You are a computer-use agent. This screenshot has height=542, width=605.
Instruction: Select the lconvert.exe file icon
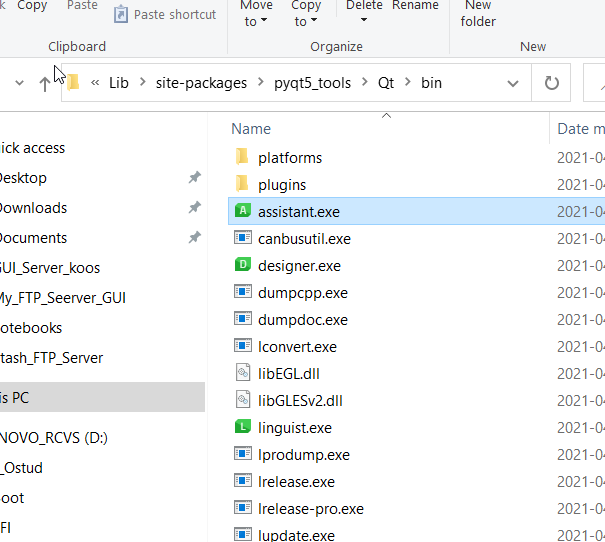(x=243, y=346)
